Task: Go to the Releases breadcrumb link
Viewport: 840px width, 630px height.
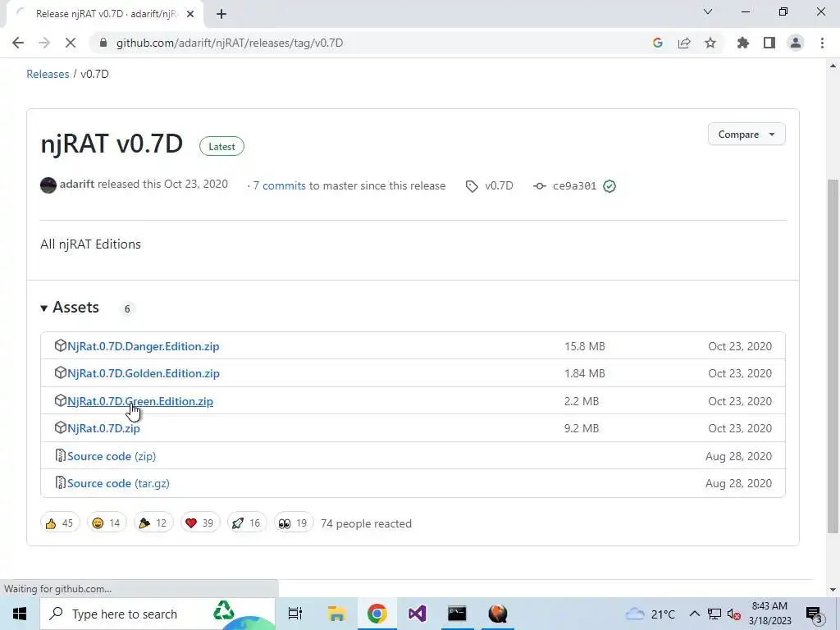Action: point(48,74)
